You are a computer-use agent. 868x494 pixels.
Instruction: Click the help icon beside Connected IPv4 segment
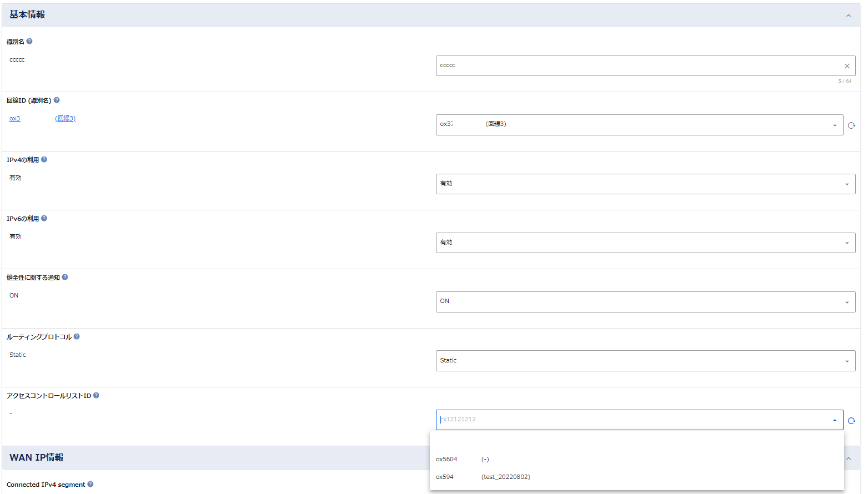90,484
